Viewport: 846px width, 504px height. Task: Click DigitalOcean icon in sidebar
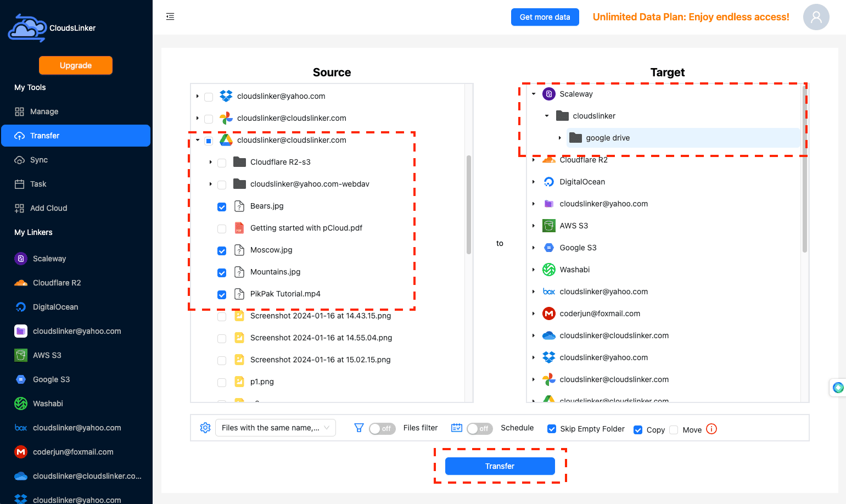(21, 307)
